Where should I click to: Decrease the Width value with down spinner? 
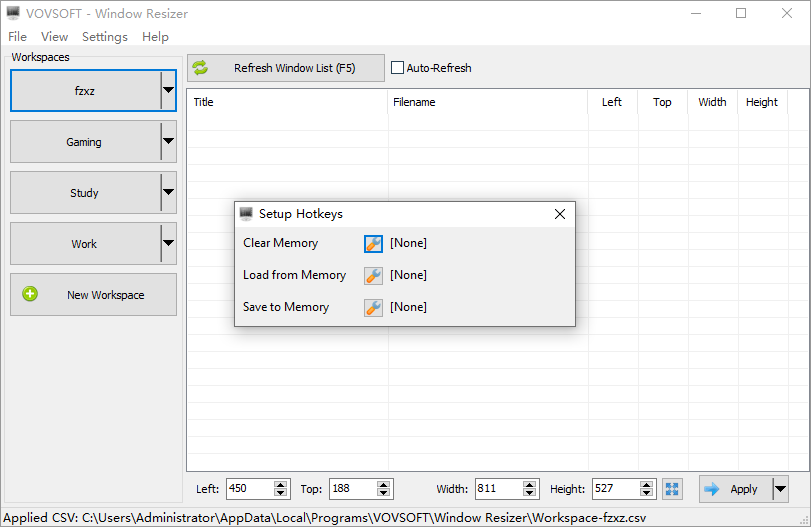529,493
